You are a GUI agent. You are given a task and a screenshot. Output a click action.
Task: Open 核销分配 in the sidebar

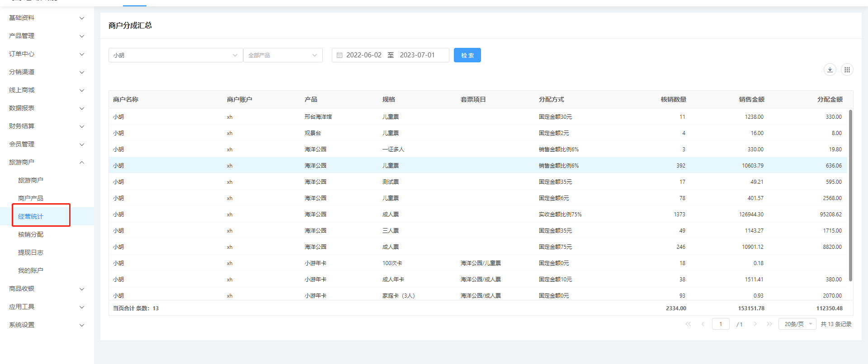coord(31,234)
